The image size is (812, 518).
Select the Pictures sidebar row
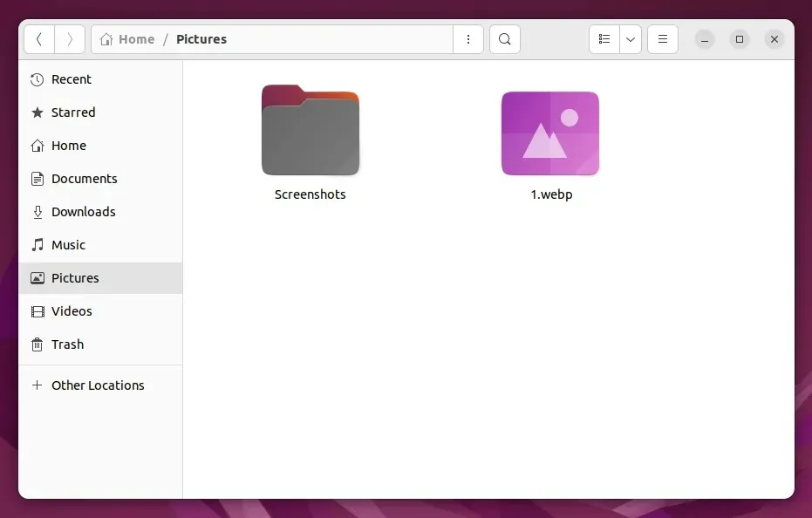pos(75,278)
